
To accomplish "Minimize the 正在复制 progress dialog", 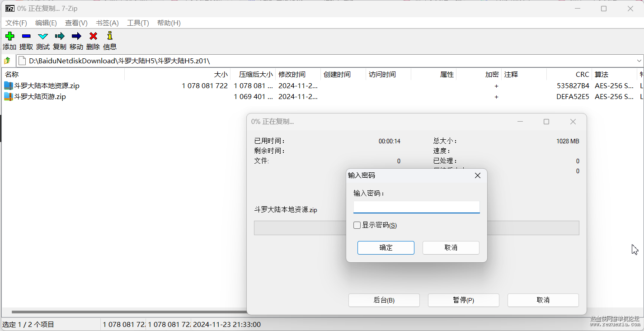I will (520, 122).
